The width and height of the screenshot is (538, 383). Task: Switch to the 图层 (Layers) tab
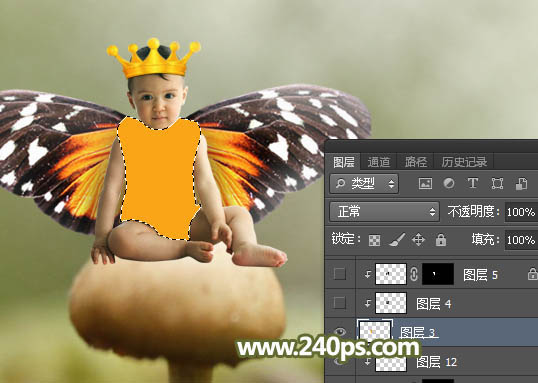[344, 162]
